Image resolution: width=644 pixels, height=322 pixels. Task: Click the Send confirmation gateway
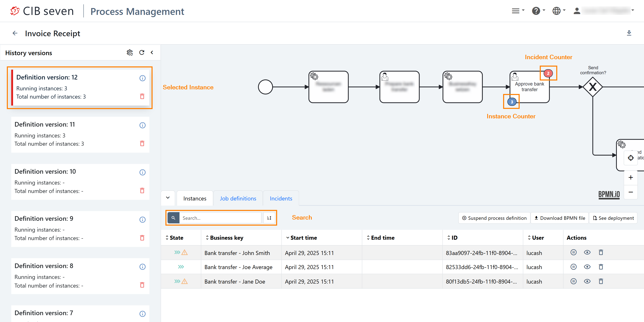[x=592, y=87]
